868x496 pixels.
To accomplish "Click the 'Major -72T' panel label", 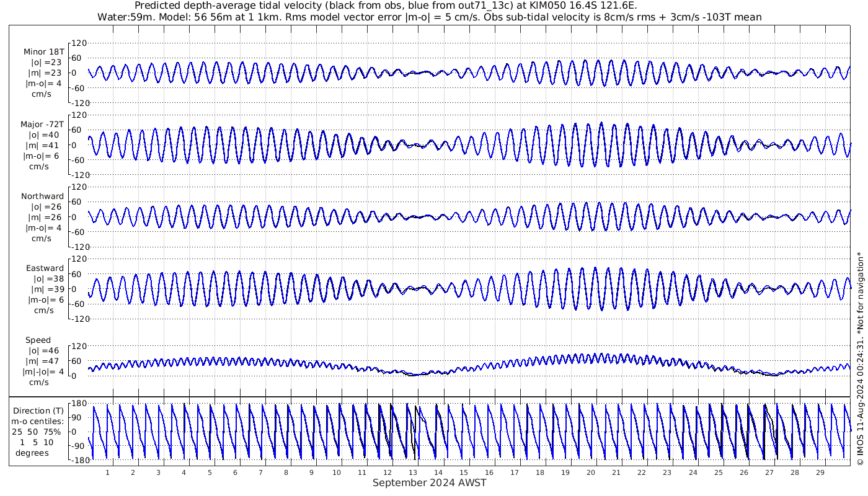I will click(x=42, y=124).
